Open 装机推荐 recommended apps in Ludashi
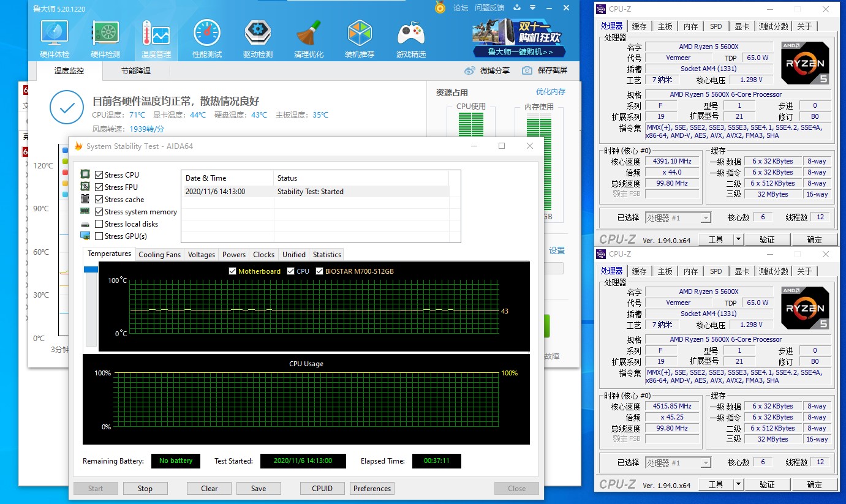 coord(360,39)
